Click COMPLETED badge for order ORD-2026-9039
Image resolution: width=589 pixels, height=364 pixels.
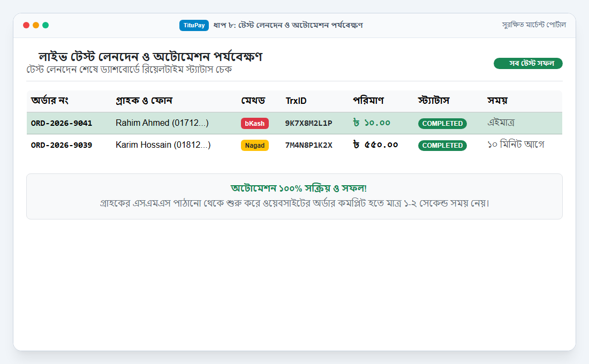click(x=442, y=146)
